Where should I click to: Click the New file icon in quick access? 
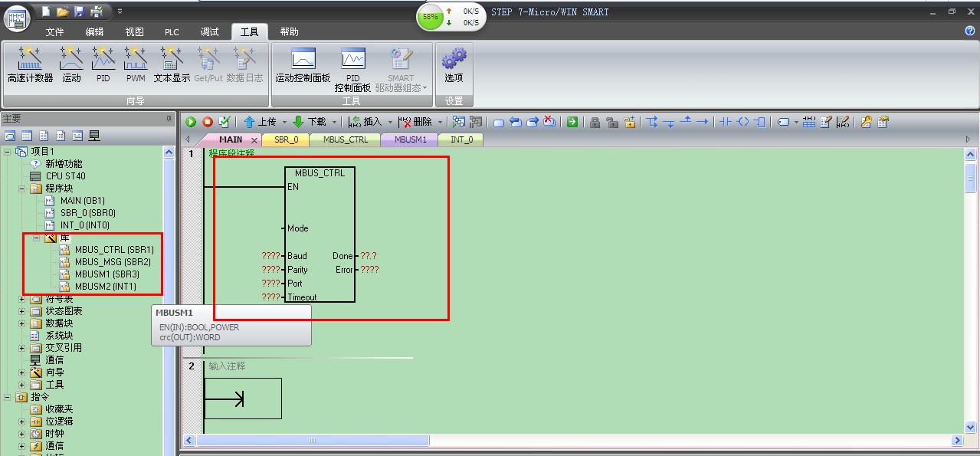[46, 11]
